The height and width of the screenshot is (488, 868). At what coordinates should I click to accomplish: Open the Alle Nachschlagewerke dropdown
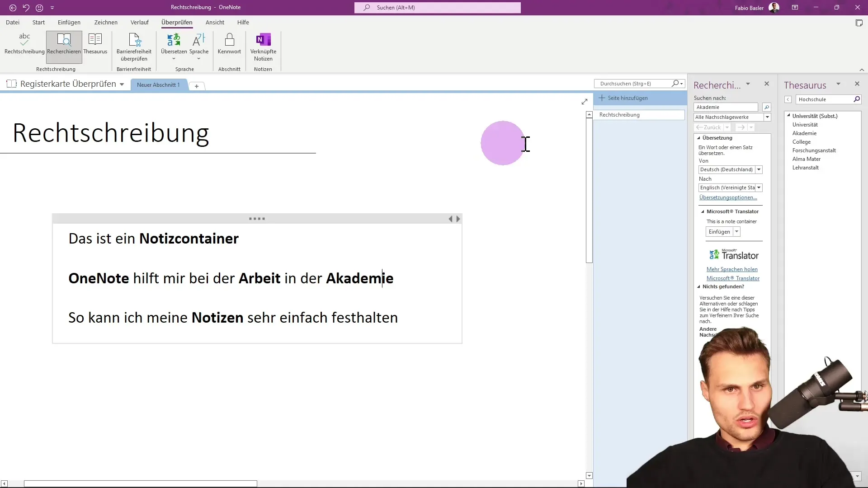pyautogui.click(x=768, y=117)
